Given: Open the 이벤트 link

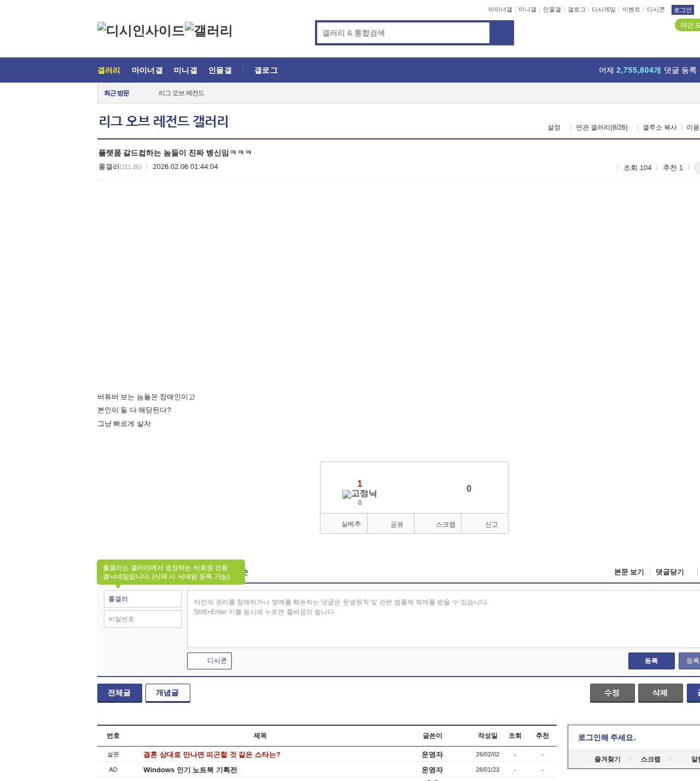Looking at the screenshot, I should point(631,10).
